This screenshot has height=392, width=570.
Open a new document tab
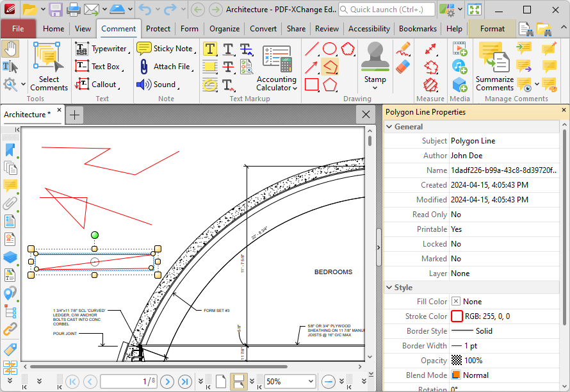[x=74, y=115]
